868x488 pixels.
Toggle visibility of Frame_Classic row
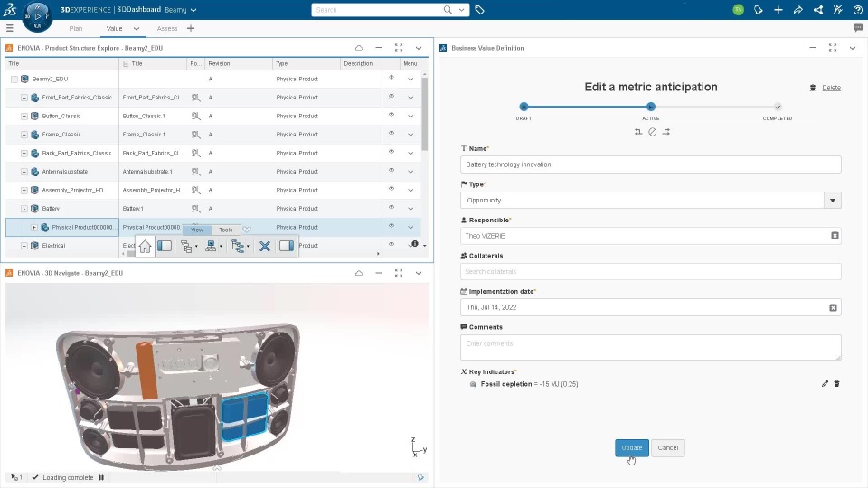392,134
